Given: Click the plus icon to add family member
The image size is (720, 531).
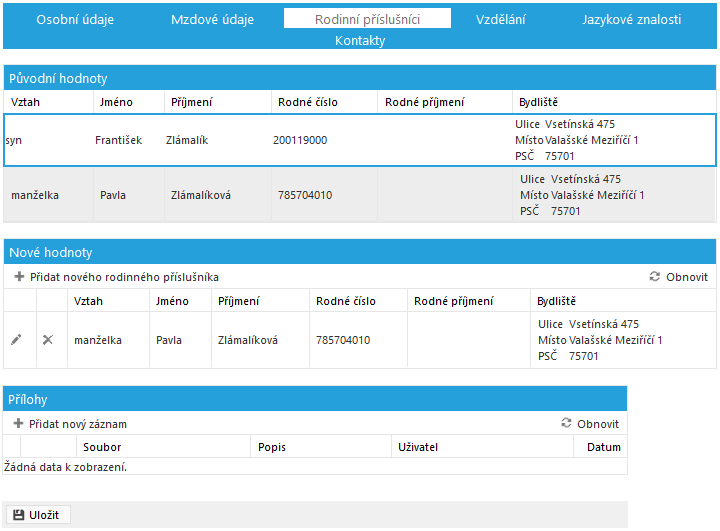Looking at the screenshot, I should pyautogui.click(x=19, y=277).
